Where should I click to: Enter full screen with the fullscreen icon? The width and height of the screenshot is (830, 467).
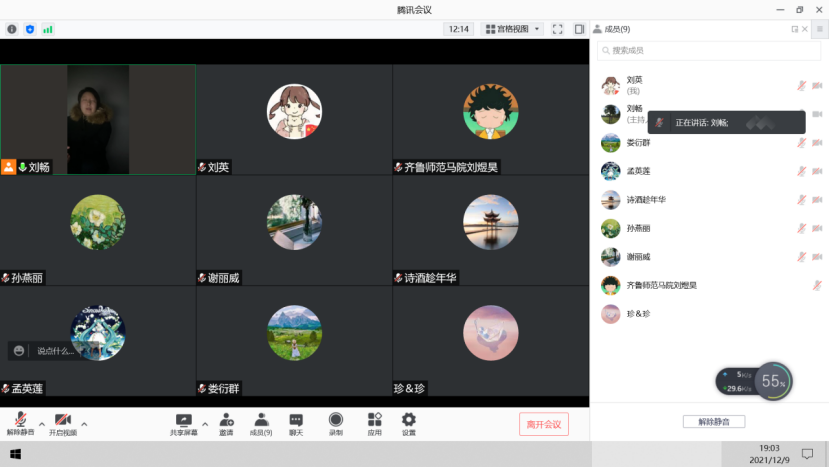(x=558, y=29)
